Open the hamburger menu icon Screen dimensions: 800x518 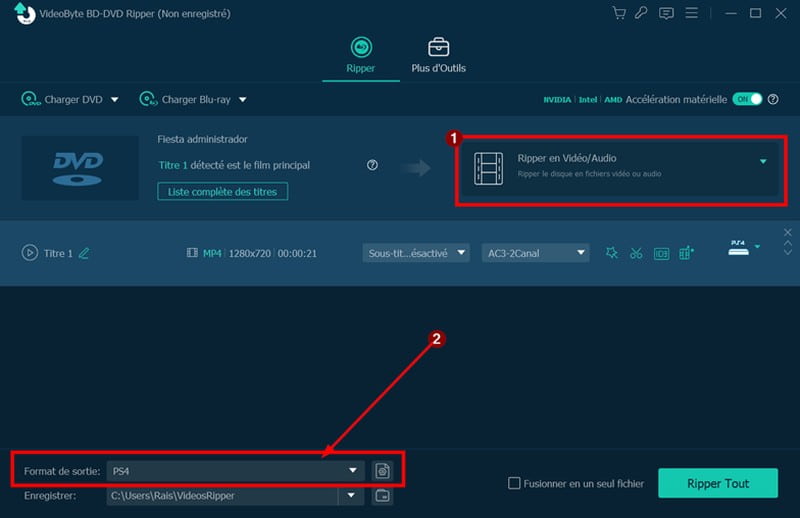click(691, 13)
